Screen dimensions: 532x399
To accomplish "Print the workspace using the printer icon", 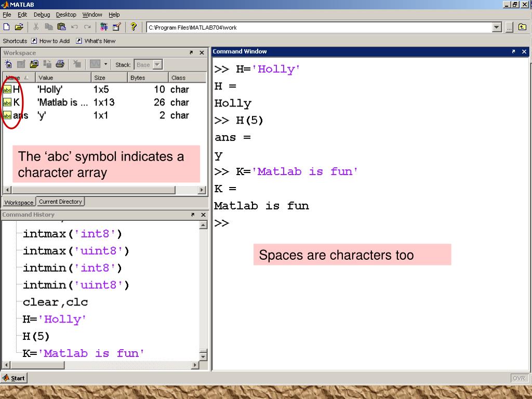I will pos(60,64).
